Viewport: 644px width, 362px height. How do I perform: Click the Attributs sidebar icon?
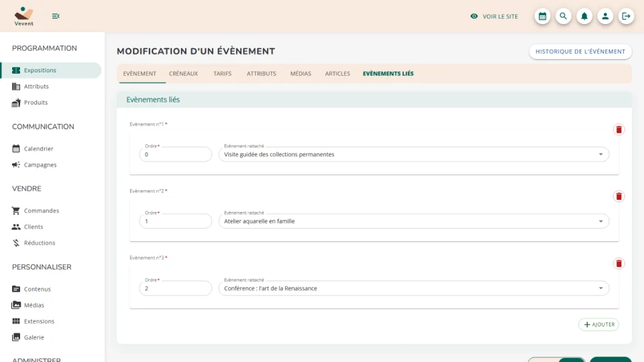(16, 86)
